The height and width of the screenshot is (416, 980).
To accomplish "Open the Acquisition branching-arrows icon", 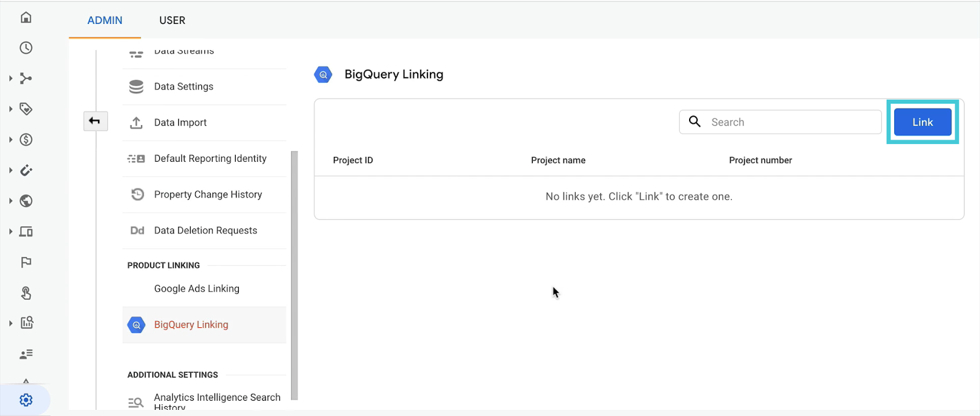I will [26, 78].
